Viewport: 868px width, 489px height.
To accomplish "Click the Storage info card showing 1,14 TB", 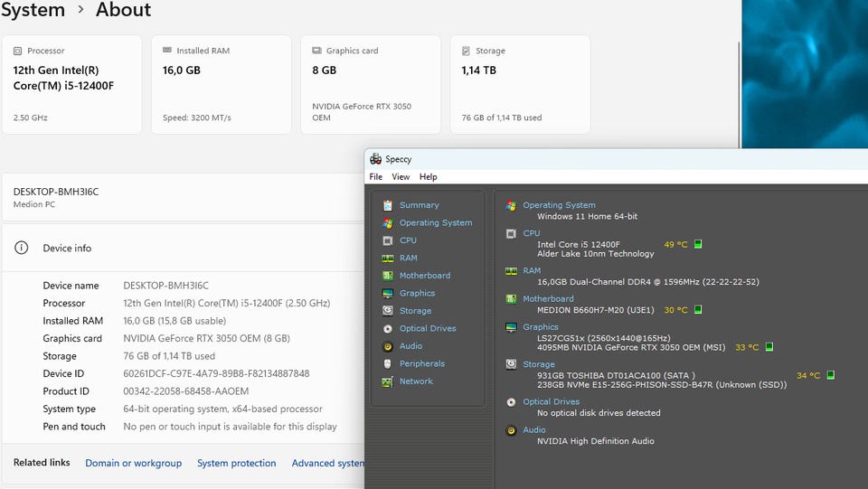I will [521, 85].
